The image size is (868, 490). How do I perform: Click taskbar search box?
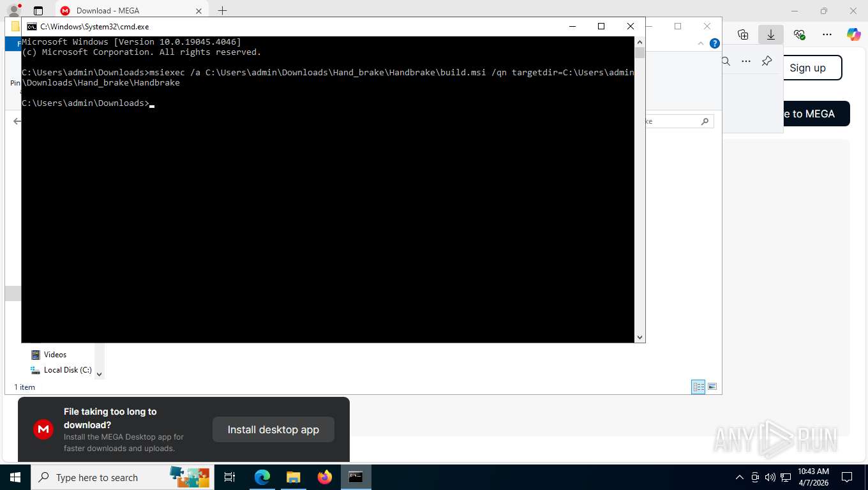coord(121,477)
